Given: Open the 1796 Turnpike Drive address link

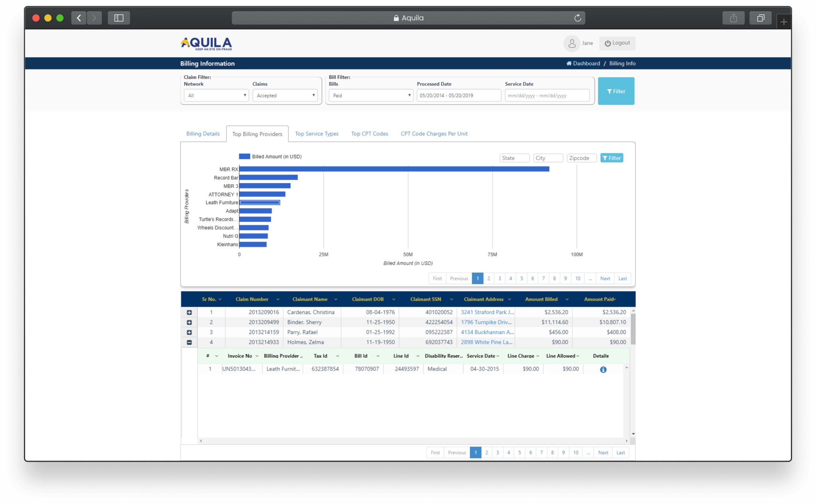Looking at the screenshot, I should 486,322.
